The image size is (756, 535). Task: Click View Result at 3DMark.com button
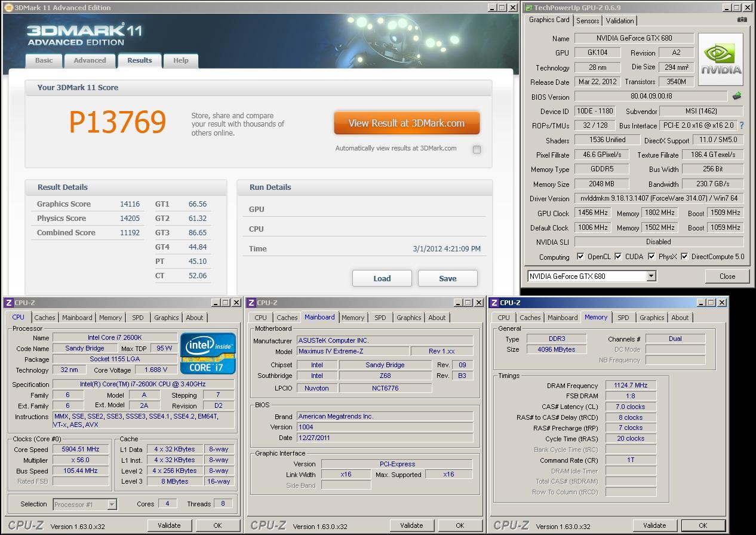[x=407, y=123]
